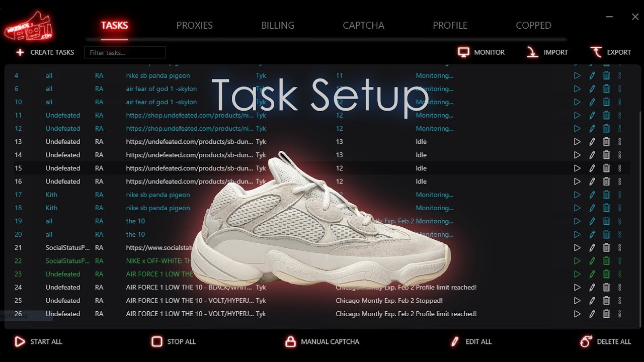Edit task 20 using its pencil icon
The width and height of the screenshot is (644, 362).
592,234
